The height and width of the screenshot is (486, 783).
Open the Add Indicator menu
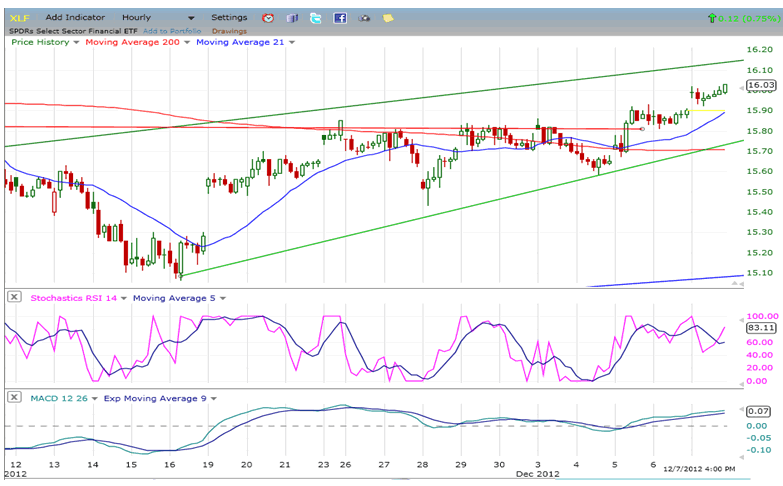point(75,18)
